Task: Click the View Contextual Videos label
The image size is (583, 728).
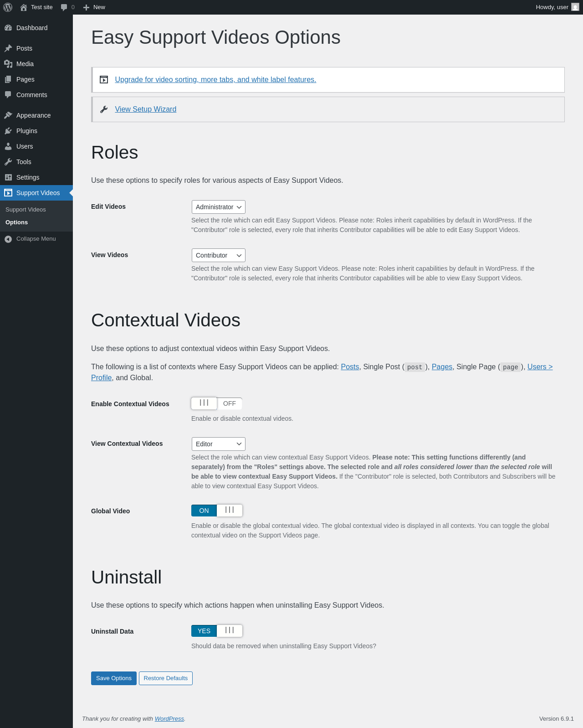Action: [x=127, y=444]
